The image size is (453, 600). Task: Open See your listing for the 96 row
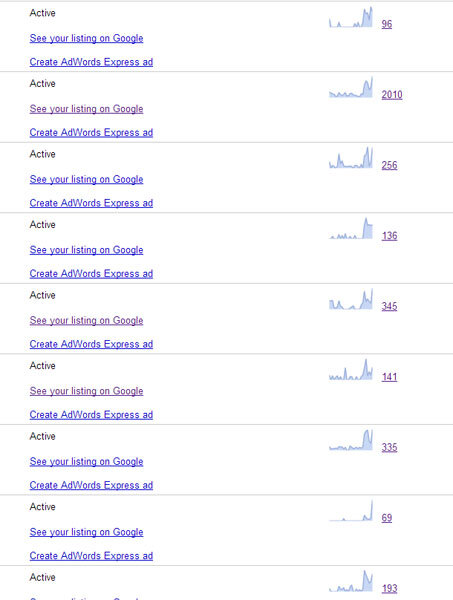tap(86, 38)
